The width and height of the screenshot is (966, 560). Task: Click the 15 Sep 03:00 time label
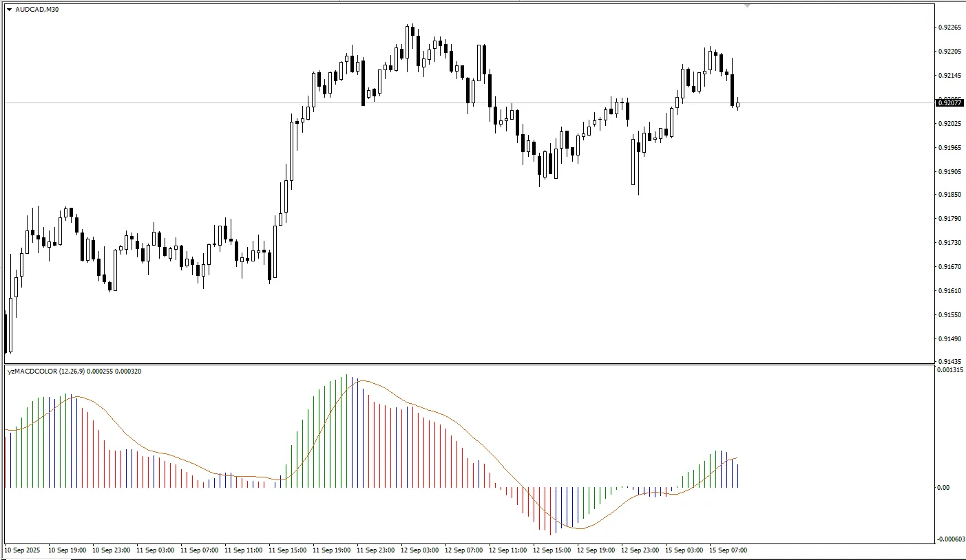[x=684, y=550]
